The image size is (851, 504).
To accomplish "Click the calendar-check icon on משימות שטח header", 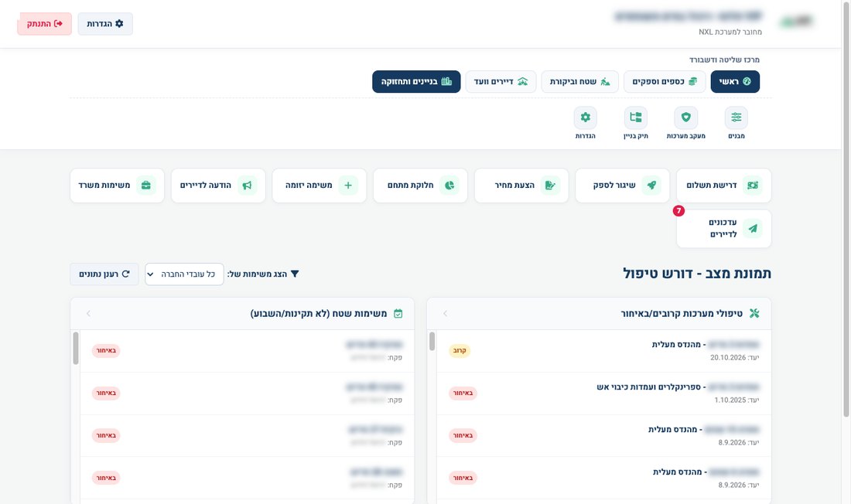I will [x=398, y=314].
